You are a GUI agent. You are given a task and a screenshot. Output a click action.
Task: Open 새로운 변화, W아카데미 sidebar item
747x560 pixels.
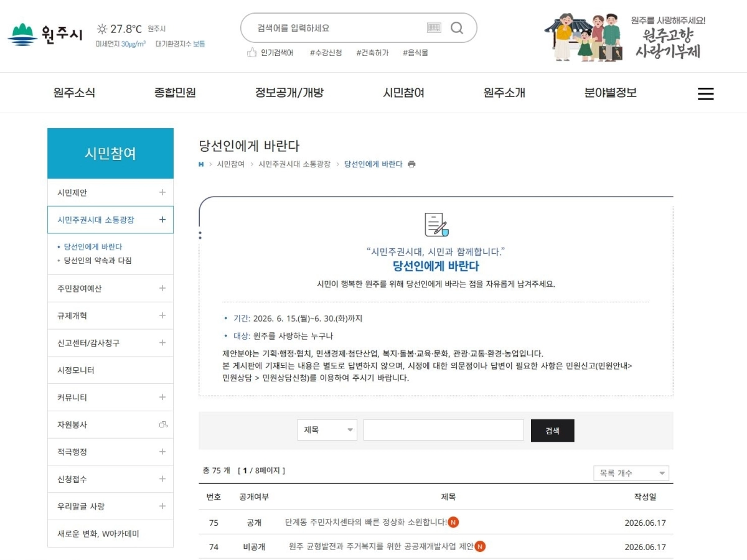click(110, 534)
